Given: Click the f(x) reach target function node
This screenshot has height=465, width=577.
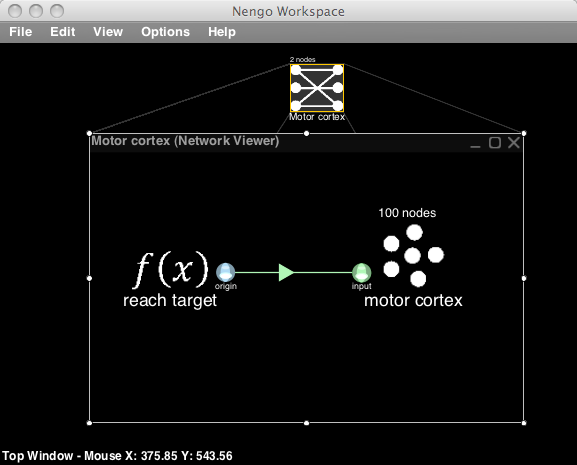Looking at the screenshot, I should tap(171, 270).
